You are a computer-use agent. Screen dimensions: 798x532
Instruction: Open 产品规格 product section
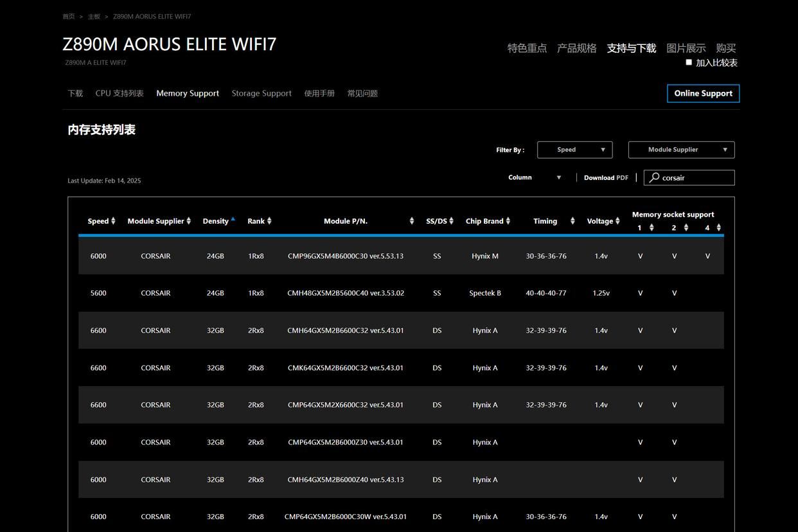pos(577,48)
